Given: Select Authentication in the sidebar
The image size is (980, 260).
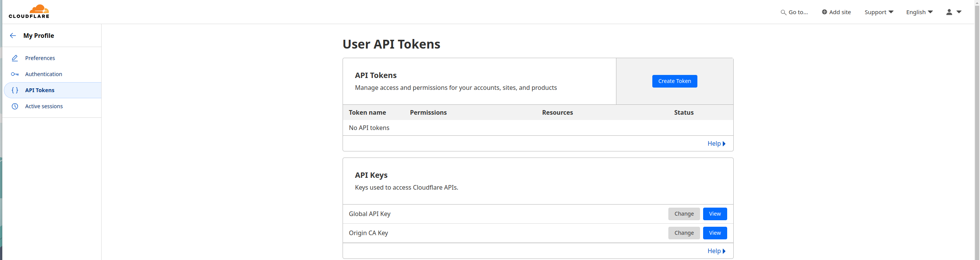Looking at the screenshot, I should coord(44,74).
